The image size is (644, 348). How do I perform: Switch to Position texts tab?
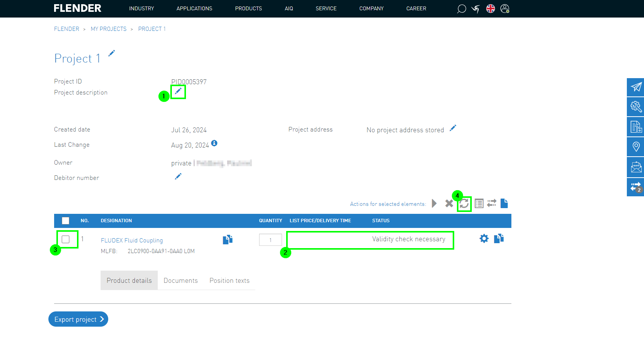coord(229,281)
